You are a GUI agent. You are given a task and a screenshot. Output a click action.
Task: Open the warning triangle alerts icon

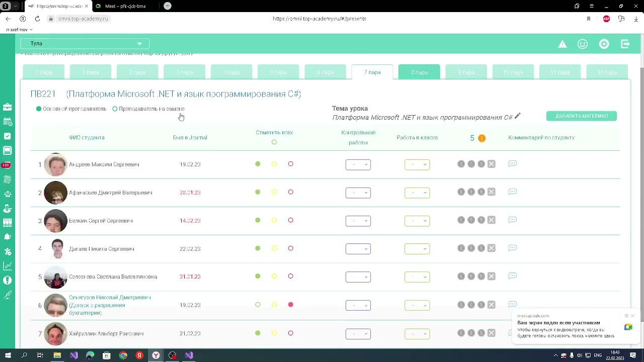[562, 44]
